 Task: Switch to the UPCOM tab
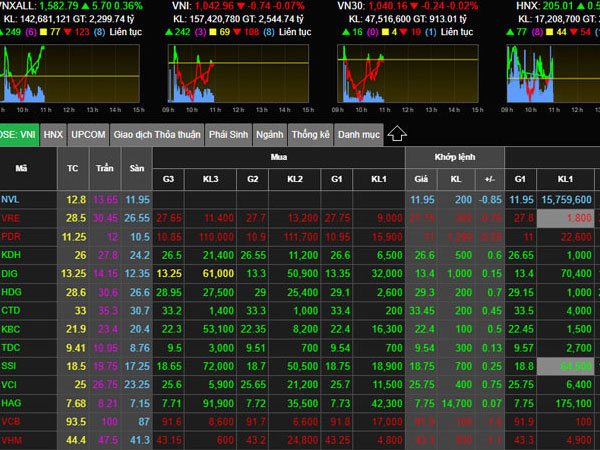(x=88, y=134)
